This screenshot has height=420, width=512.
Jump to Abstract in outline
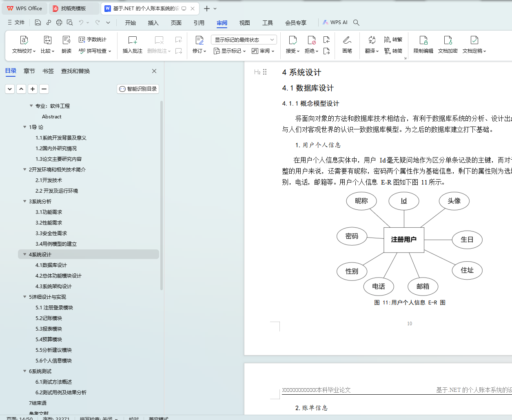coord(52,116)
